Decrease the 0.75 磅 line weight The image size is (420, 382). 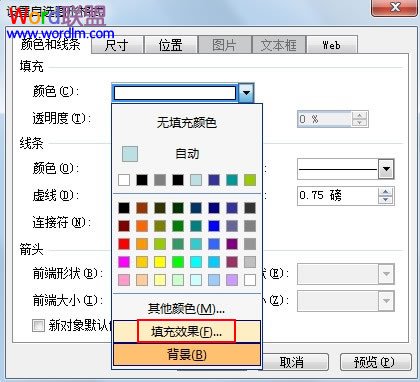coord(386,200)
